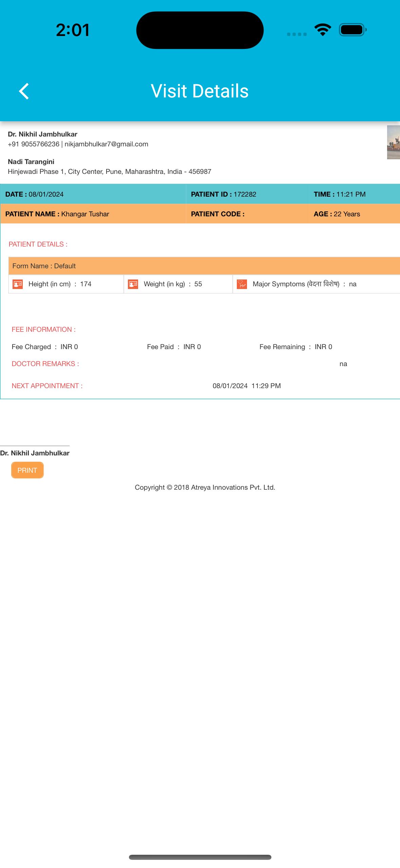Select the AGE : 22 Years cell
Viewport: 400px width, 868px height.
(355, 214)
